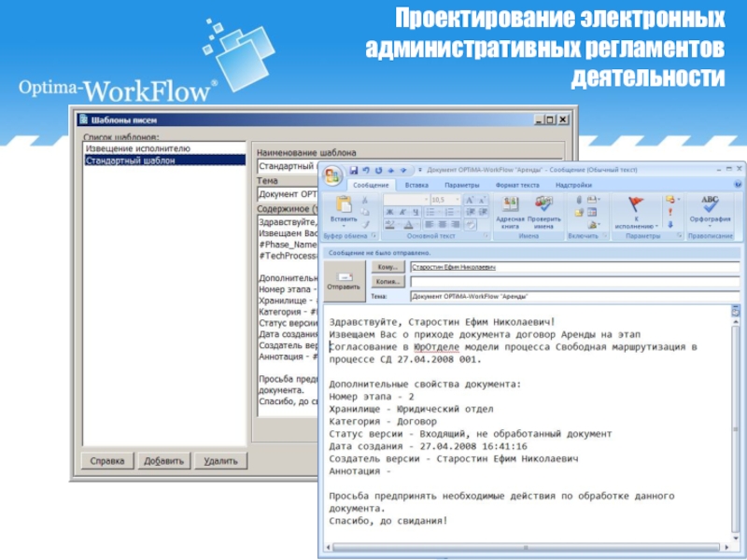Click the Тема subject input field
The image size is (747, 560).
point(575,296)
